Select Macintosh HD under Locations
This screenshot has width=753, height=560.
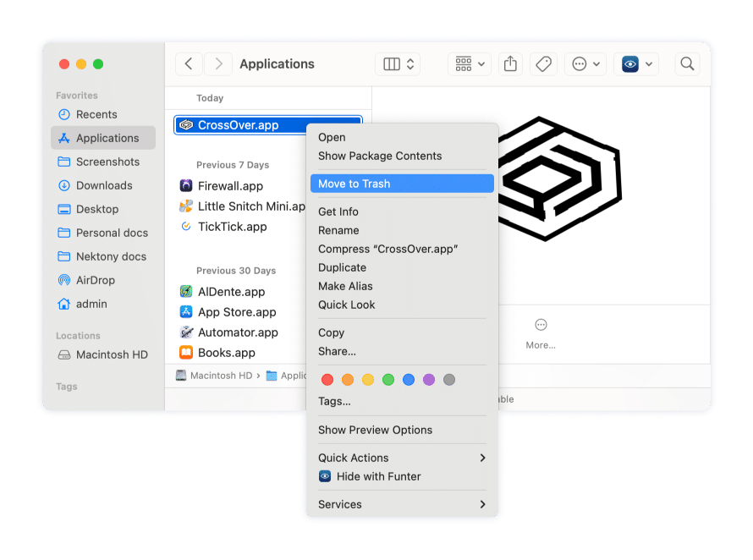pyautogui.click(x=102, y=354)
